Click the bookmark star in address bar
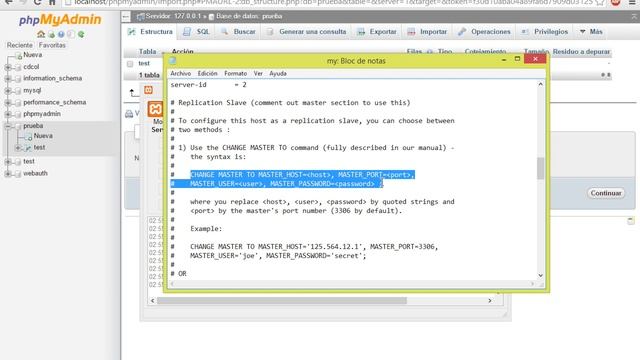Image resolution: width=640 pixels, height=360 pixels. click(x=600, y=2)
